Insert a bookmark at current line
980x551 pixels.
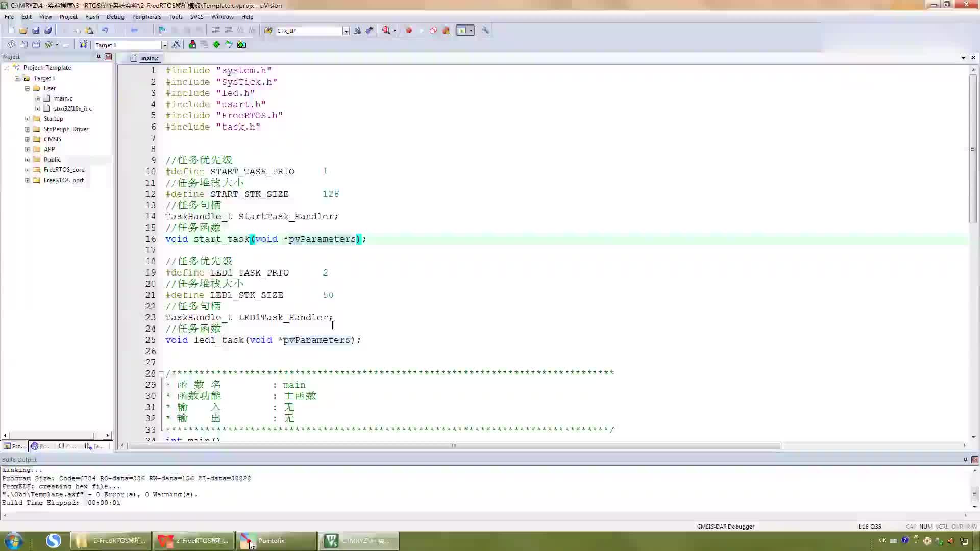[162, 31]
